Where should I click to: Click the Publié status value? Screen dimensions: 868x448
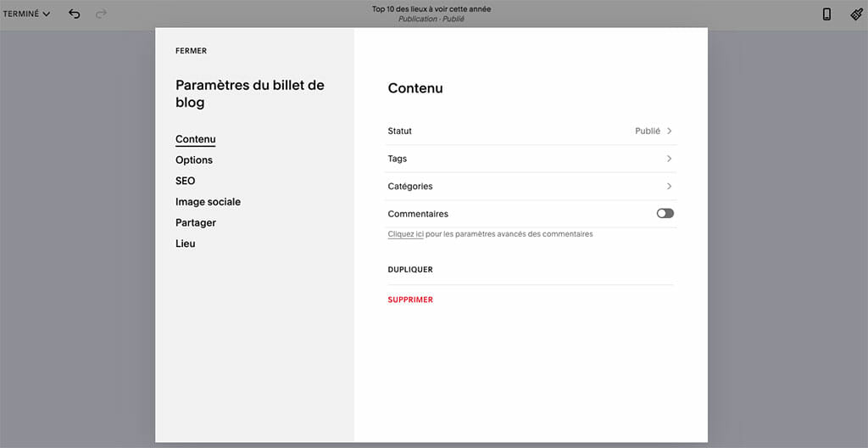click(x=648, y=131)
